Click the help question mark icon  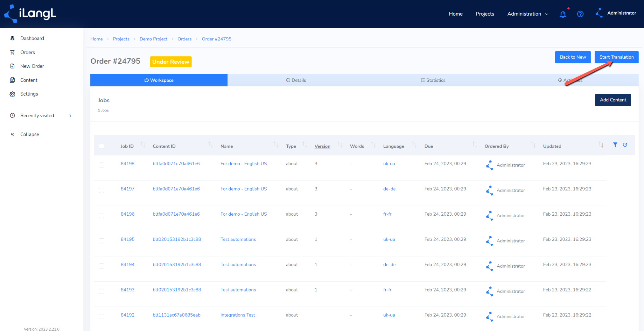[580, 14]
